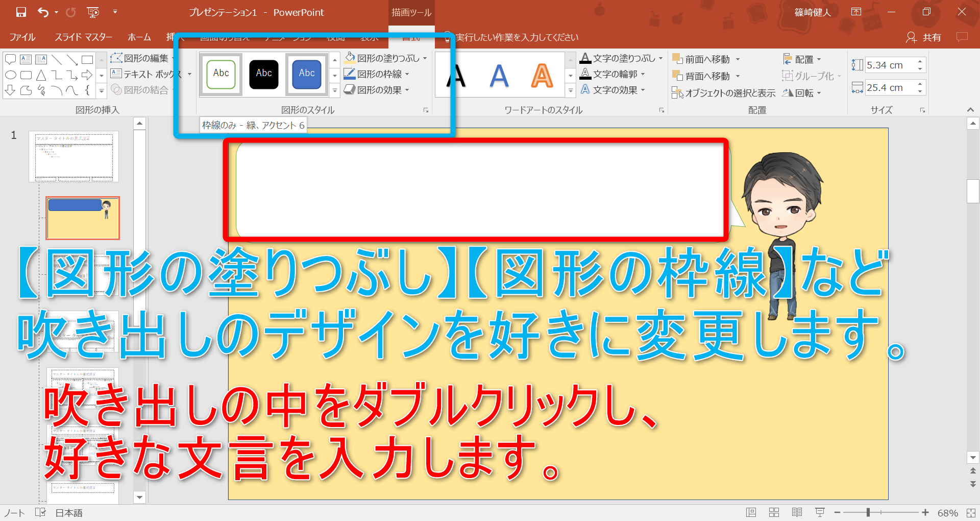Apply the black filled Abc shape style
This screenshot has height=521, width=980.
pyautogui.click(x=264, y=74)
